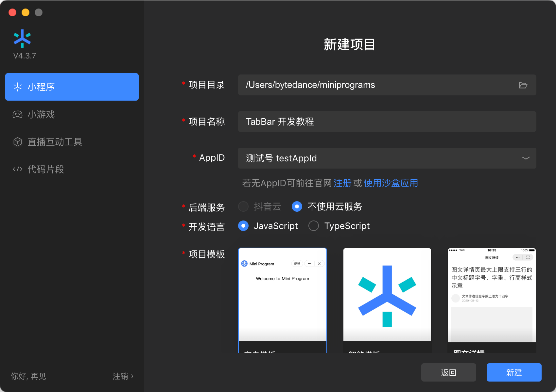Pick the 图文详情 template thumbnail
Screen dimensions: 556x392
click(x=492, y=300)
